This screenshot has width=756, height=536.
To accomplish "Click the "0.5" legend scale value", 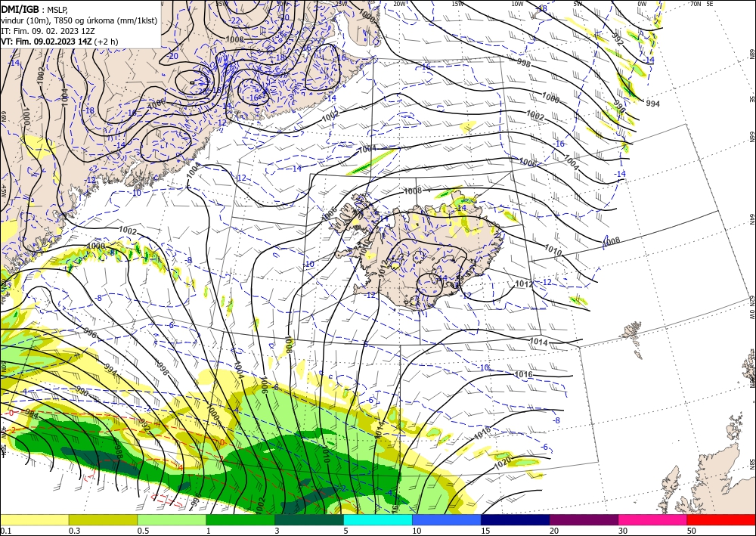I will (143, 531).
